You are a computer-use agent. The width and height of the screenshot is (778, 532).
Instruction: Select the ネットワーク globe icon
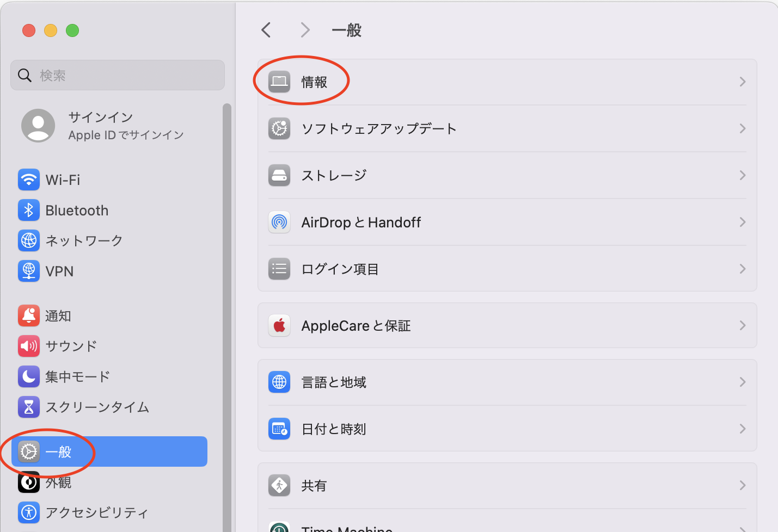point(29,240)
